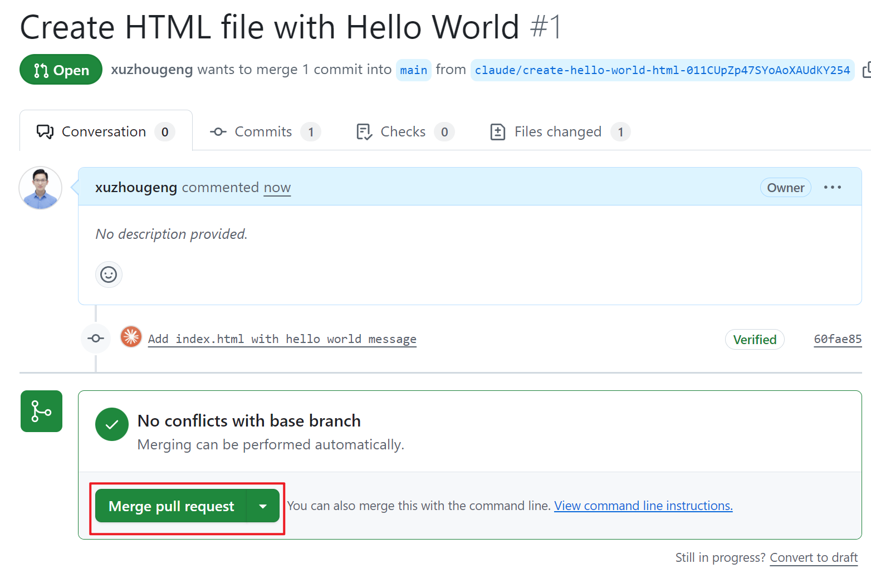The width and height of the screenshot is (871, 588).
Task: Open commit hash 60fae85
Action: (x=837, y=339)
